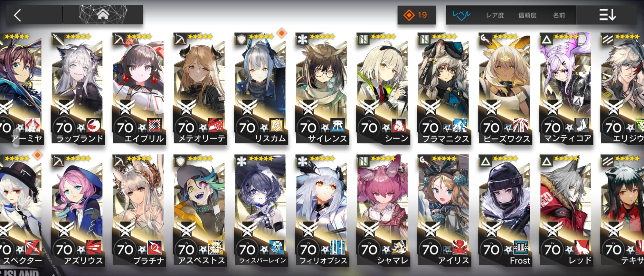Sort operators by レベル

(461, 15)
